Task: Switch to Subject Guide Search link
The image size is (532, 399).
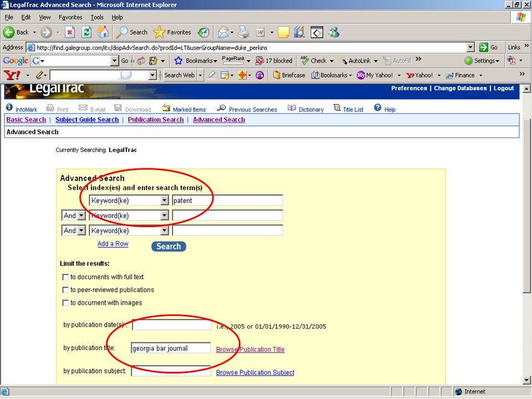Action: [x=87, y=120]
